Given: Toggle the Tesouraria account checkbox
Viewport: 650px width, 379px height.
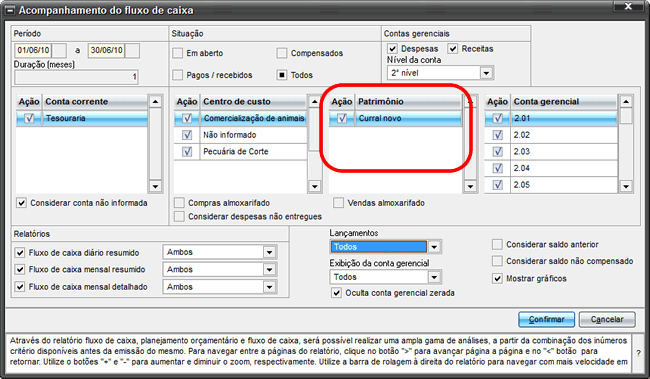Looking at the screenshot, I should (29, 118).
